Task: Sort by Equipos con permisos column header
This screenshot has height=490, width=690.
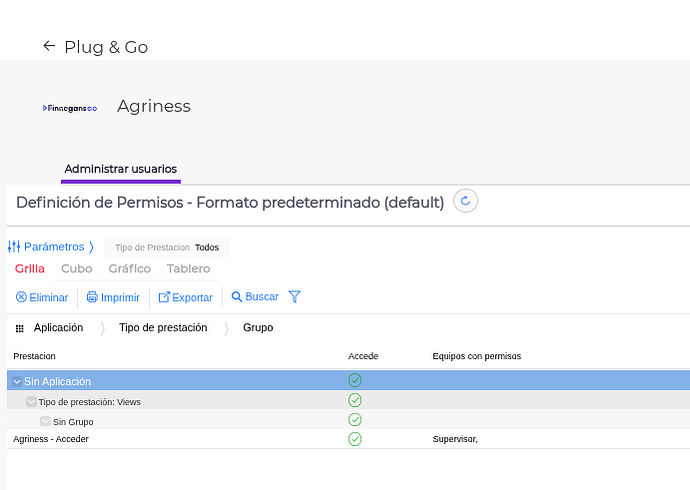Action: [x=477, y=356]
